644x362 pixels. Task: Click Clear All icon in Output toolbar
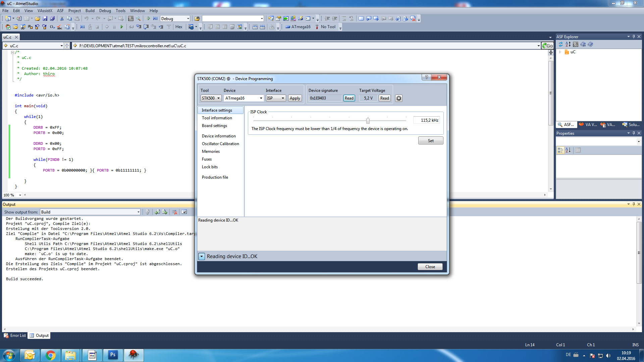coord(174,212)
